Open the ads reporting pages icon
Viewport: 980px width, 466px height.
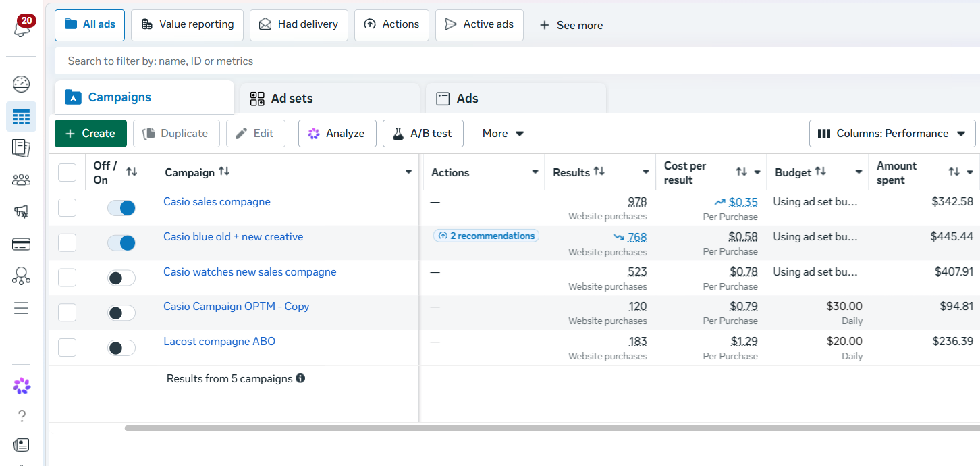pyautogui.click(x=22, y=148)
